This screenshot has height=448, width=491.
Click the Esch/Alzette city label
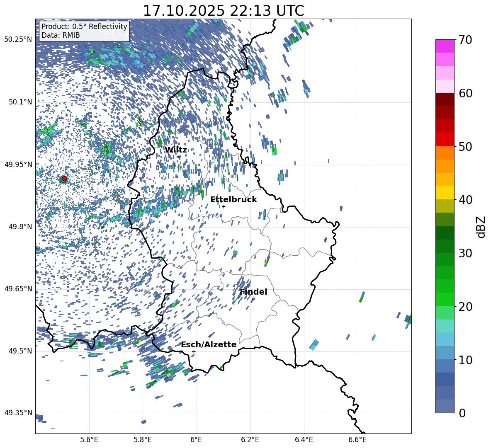tap(209, 345)
